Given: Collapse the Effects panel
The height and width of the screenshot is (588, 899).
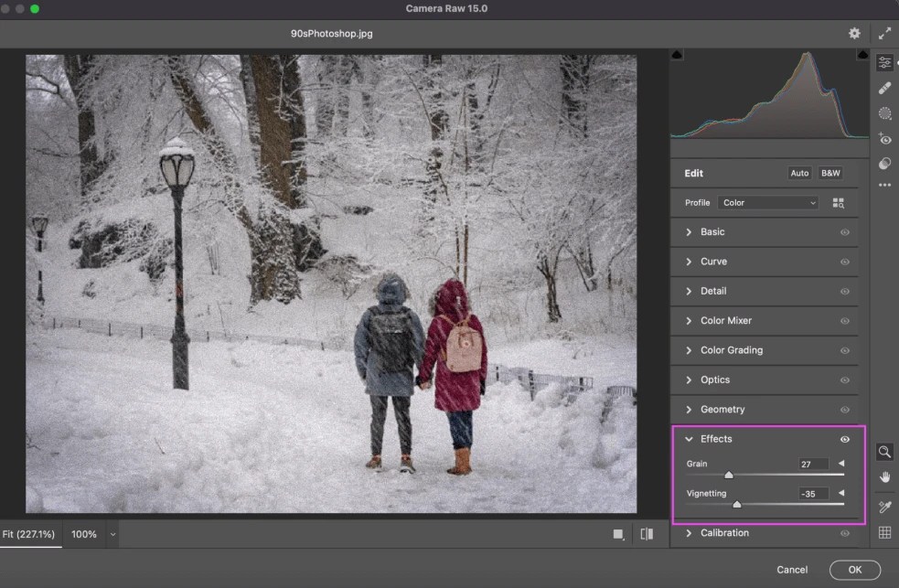Looking at the screenshot, I should (x=689, y=439).
